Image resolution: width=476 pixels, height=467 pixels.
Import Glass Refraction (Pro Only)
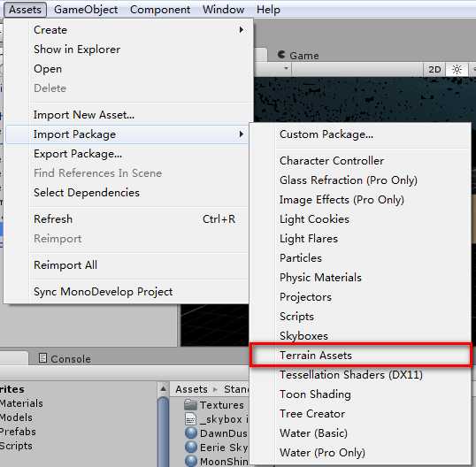click(x=361, y=180)
